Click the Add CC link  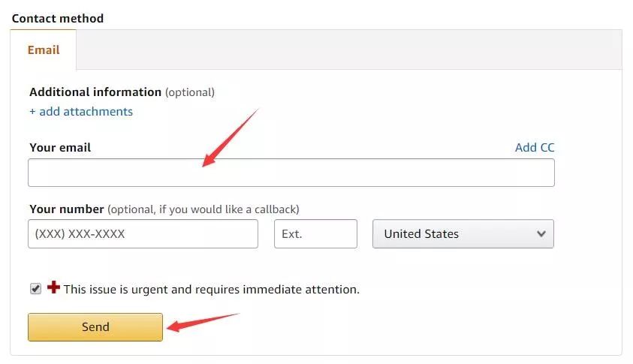[535, 148]
